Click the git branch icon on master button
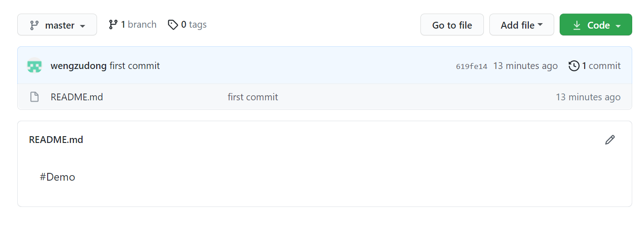 pos(34,25)
